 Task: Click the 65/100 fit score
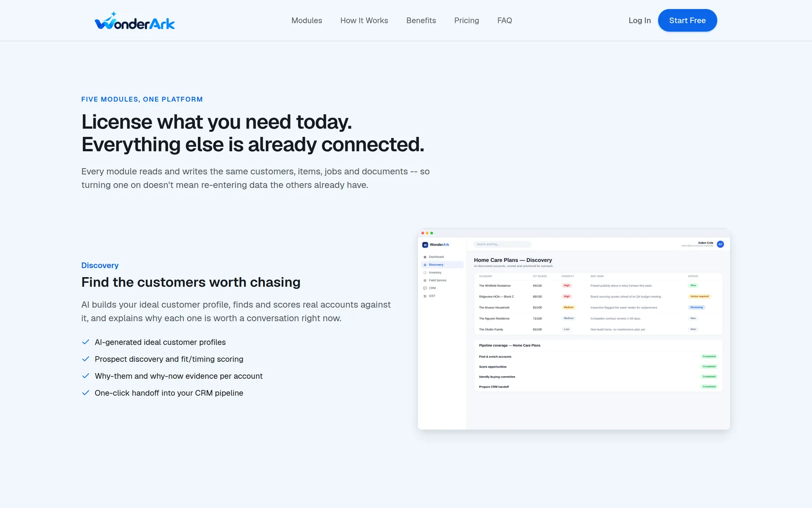[537, 330]
